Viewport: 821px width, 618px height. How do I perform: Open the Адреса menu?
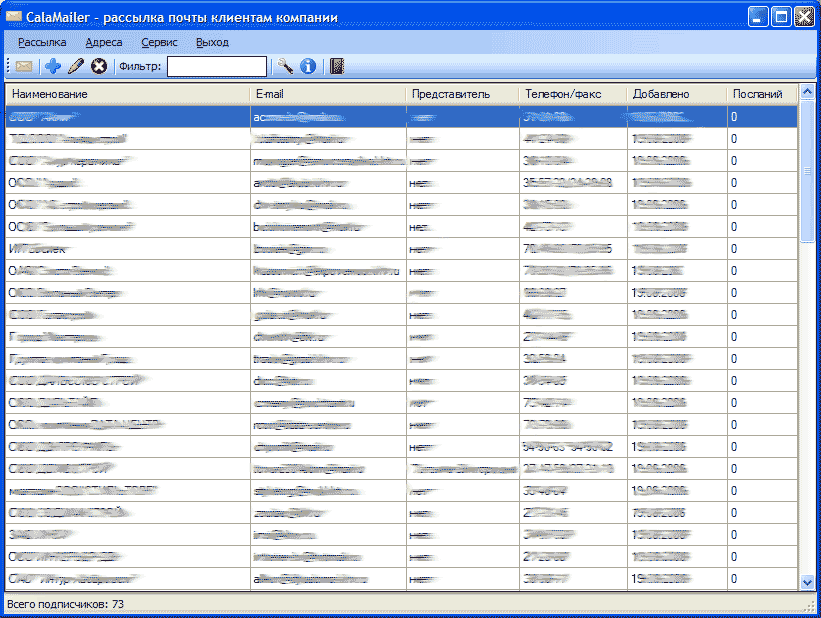(x=104, y=42)
